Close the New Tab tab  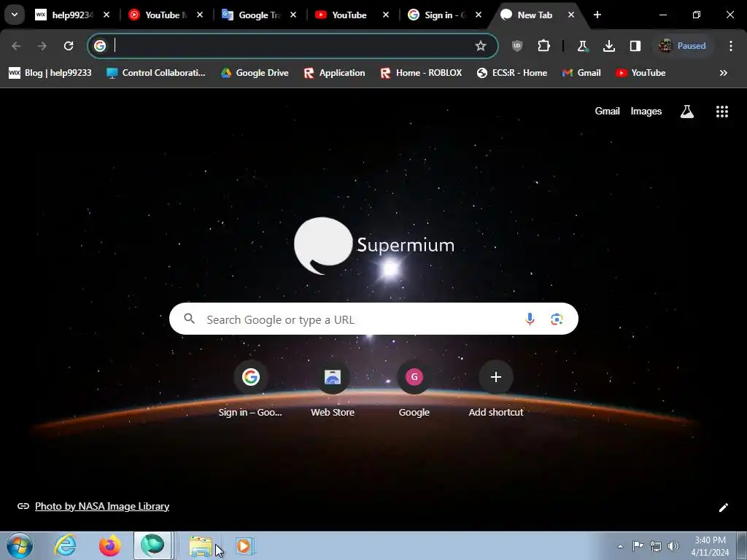pyautogui.click(x=571, y=15)
